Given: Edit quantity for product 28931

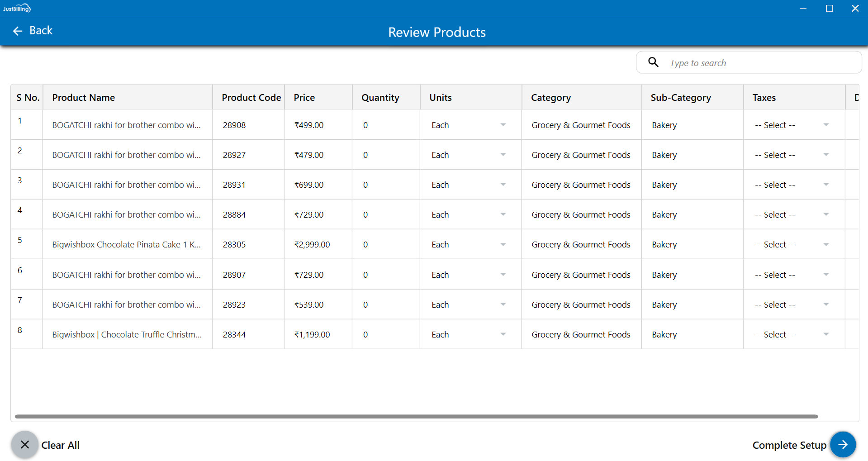Looking at the screenshot, I should pos(384,185).
